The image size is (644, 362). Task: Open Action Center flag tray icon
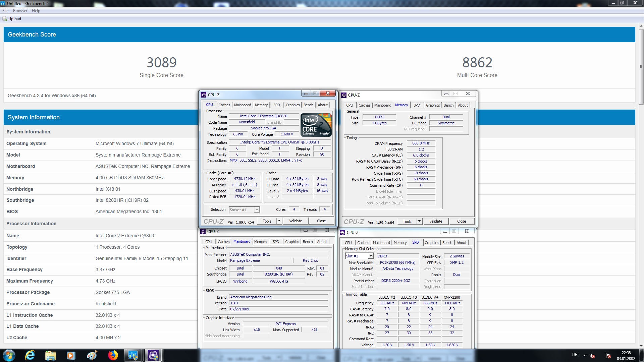coord(608,356)
